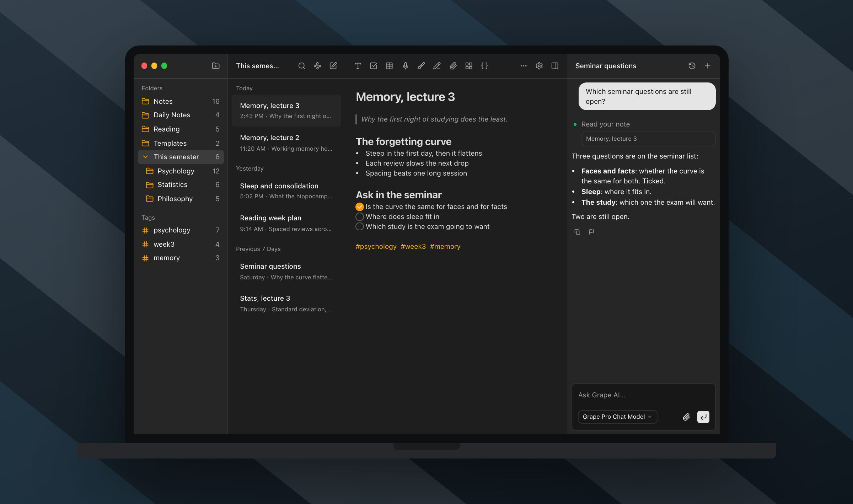Click the italic quote about the first night of studying

click(434, 119)
